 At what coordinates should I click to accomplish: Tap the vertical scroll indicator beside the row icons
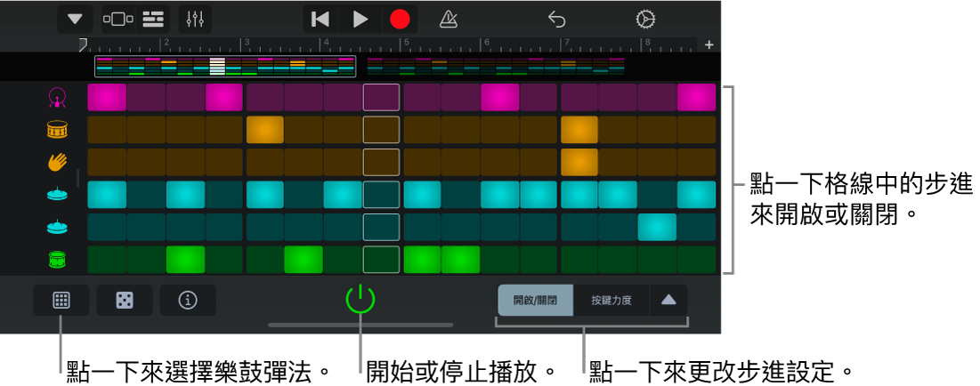tap(78, 178)
